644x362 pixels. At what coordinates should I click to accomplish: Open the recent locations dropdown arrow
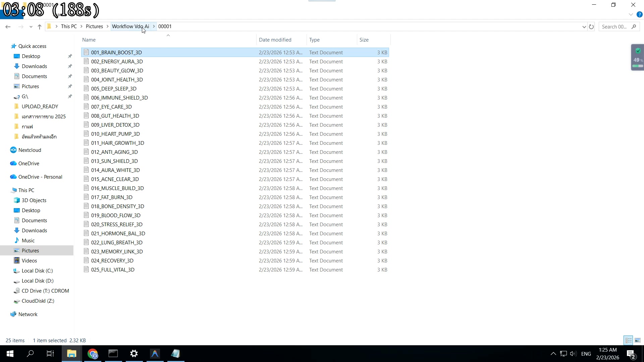click(x=31, y=27)
